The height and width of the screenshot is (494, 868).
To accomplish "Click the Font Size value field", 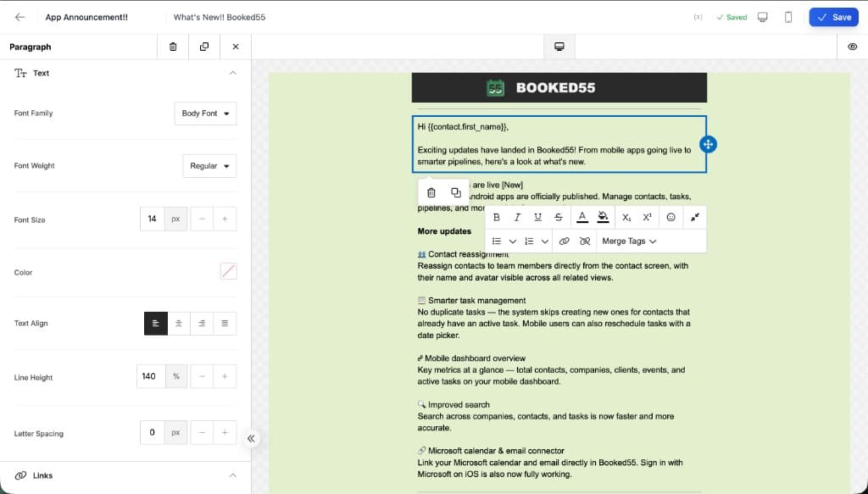I will [x=153, y=219].
